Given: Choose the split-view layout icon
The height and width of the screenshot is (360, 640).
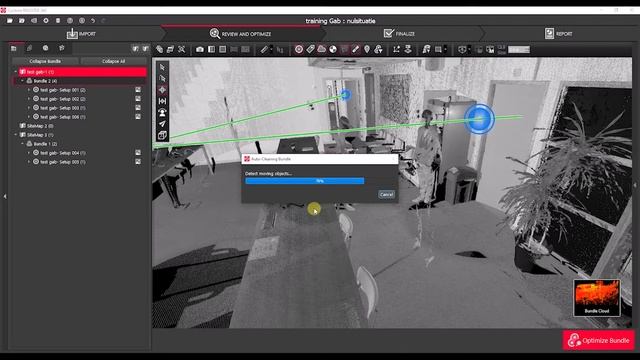Looking at the screenshot, I should click(211, 49).
